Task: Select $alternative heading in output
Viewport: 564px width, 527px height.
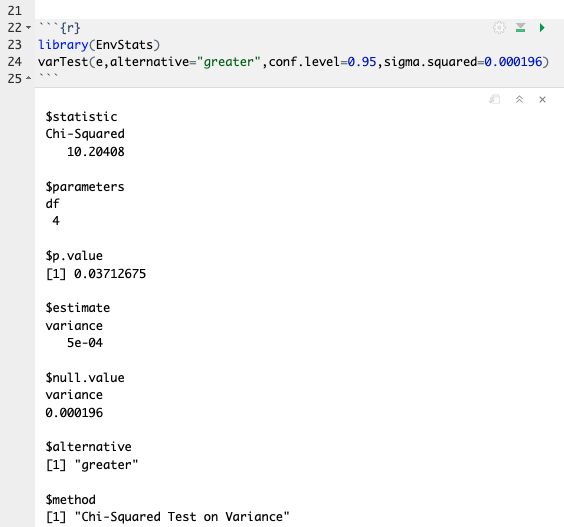Action: click(x=88, y=447)
